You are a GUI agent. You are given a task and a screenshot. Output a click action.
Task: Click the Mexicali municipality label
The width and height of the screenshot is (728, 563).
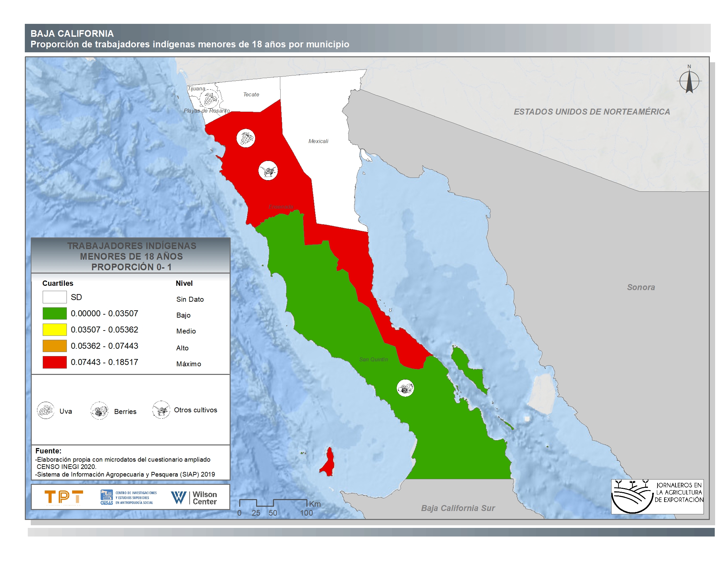pos(318,141)
